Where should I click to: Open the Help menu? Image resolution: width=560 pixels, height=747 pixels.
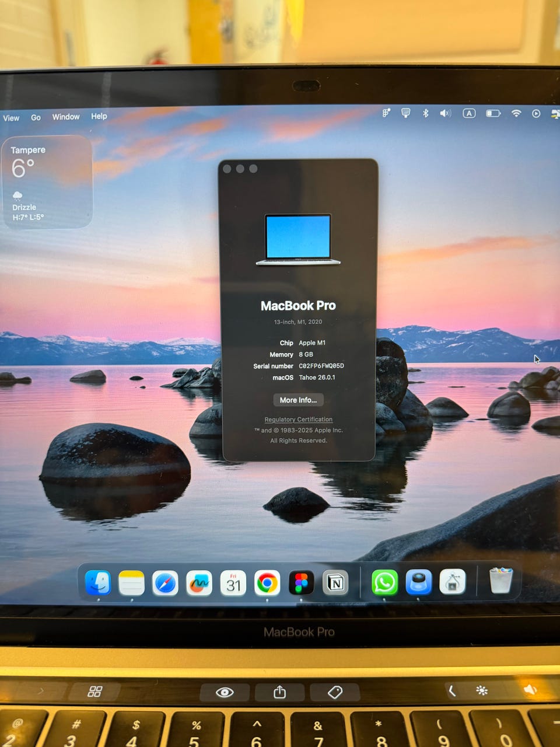99,116
